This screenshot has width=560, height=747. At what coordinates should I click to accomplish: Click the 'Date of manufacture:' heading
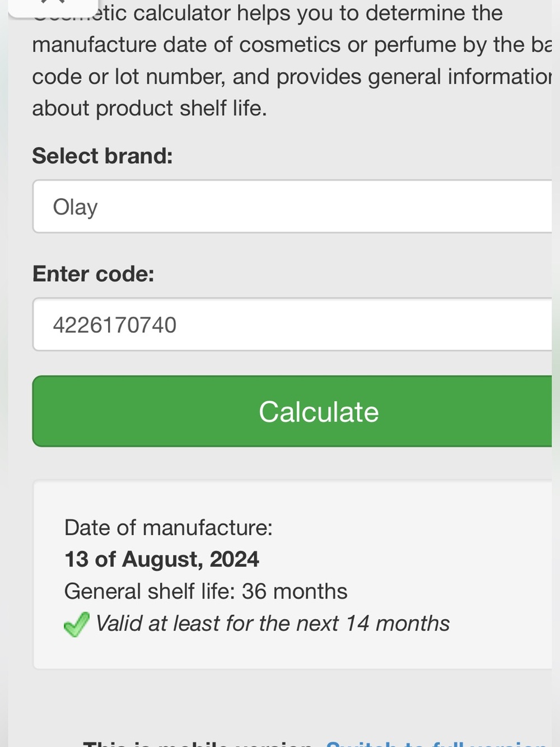point(169,527)
